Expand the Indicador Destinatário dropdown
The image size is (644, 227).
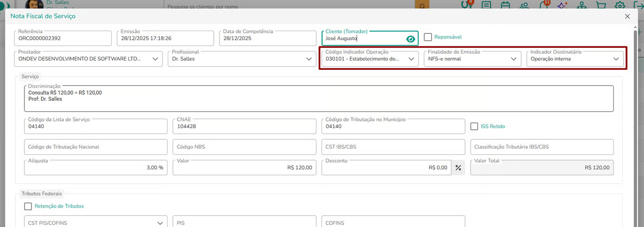coord(616,59)
